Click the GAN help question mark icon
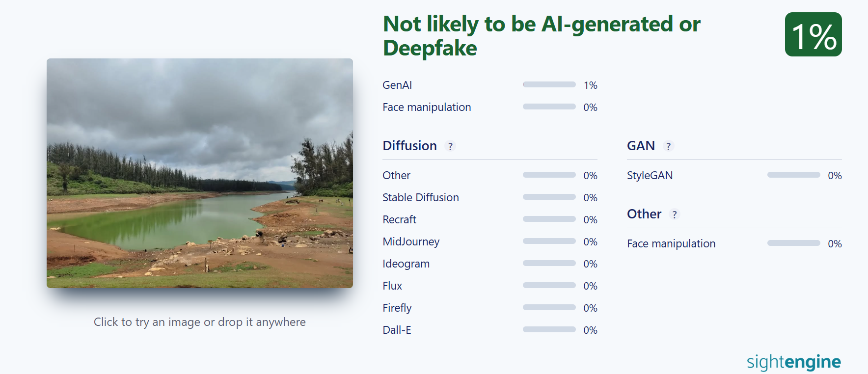 tap(668, 146)
